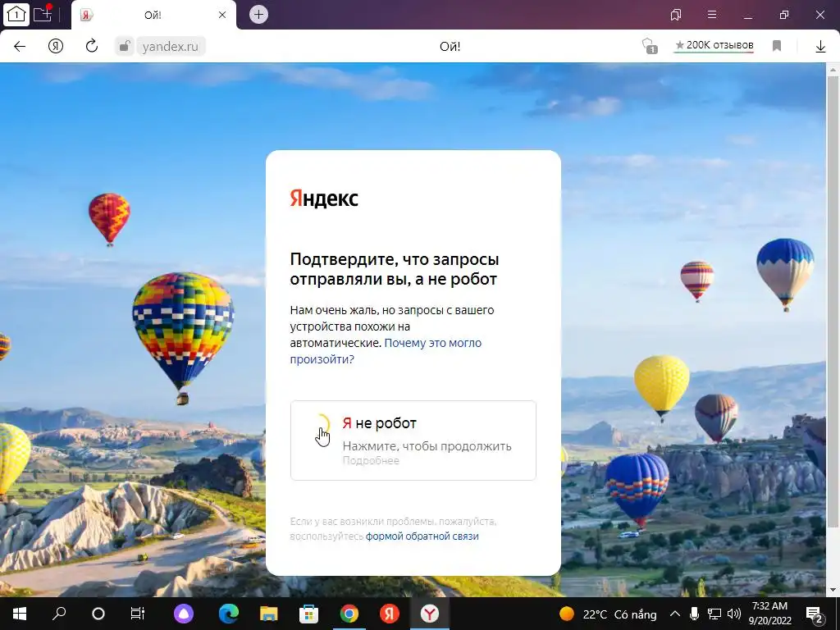This screenshot has height=630, width=840.
Task: Open the downloads panel
Action: 820,47
